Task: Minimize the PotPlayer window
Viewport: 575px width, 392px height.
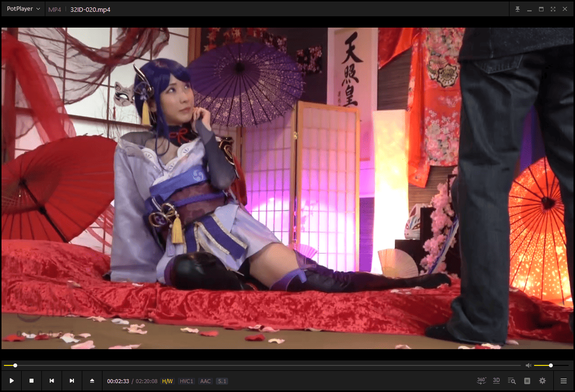Action: [x=529, y=9]
